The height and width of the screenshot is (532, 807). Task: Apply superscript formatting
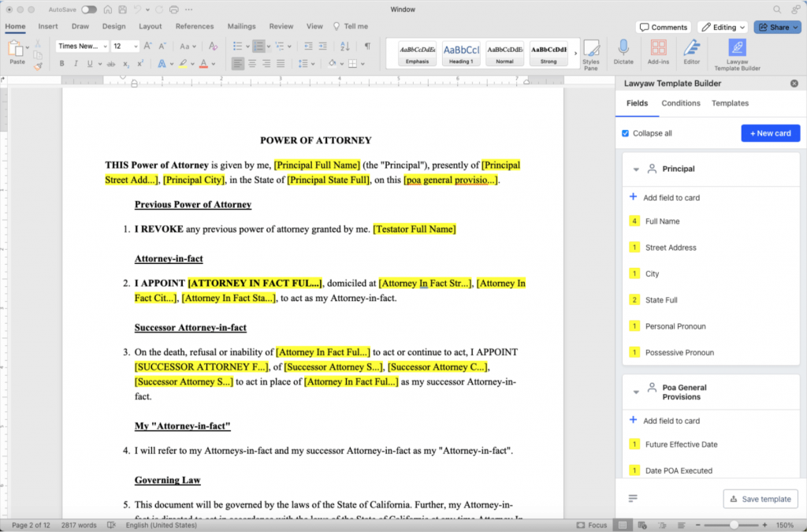140,64
